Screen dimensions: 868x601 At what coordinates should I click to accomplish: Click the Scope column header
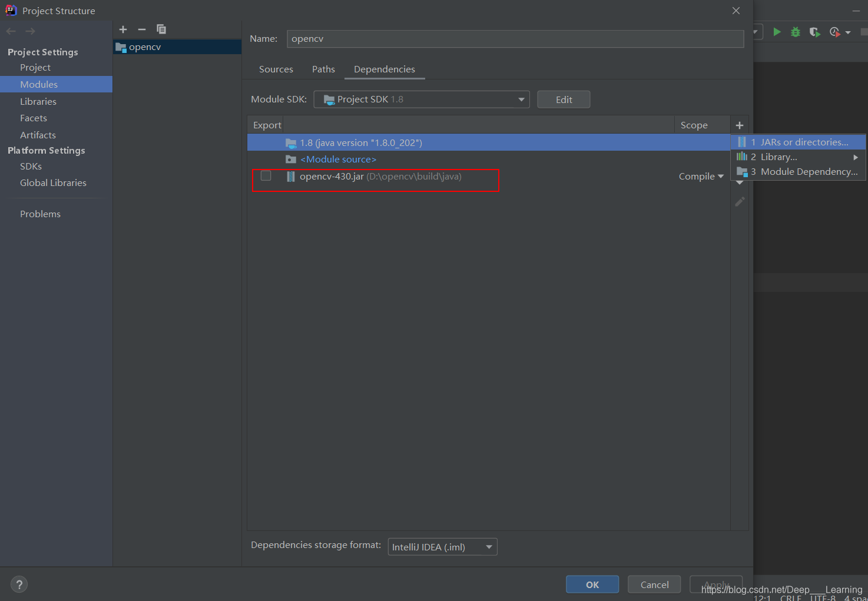702,125
